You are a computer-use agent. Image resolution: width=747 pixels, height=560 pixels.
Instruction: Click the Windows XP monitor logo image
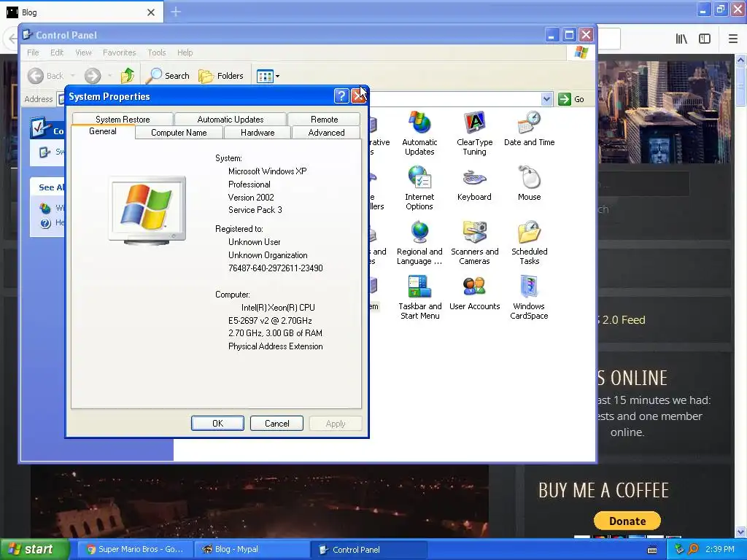pos(147,210)
